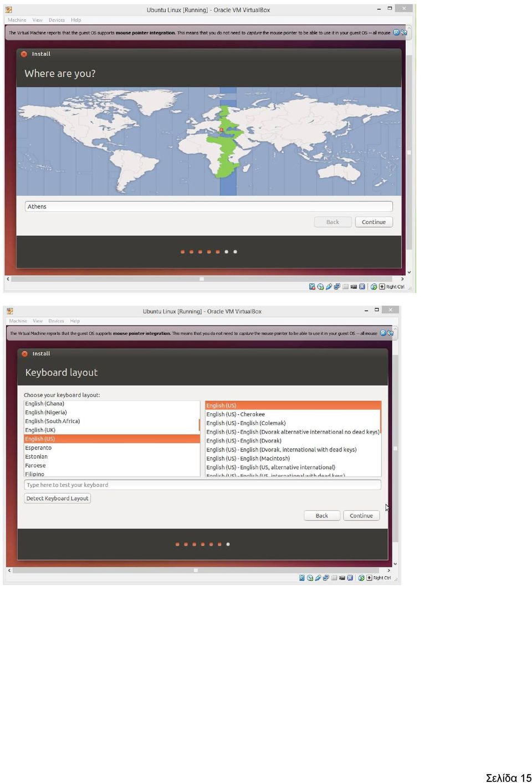Click USB devices icon in top VirtualBox status bar

pyautogui.click(x=329, y=287)
